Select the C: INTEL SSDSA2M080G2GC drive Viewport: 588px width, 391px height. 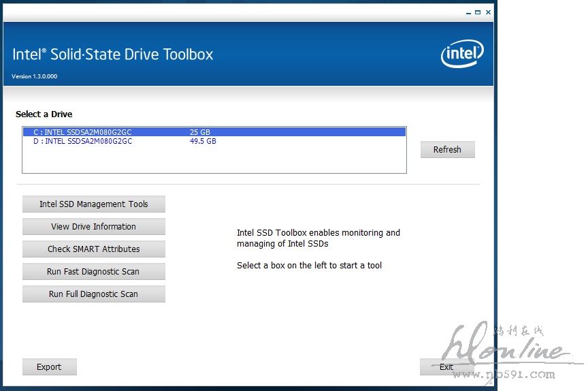click(x=82, y=132)
